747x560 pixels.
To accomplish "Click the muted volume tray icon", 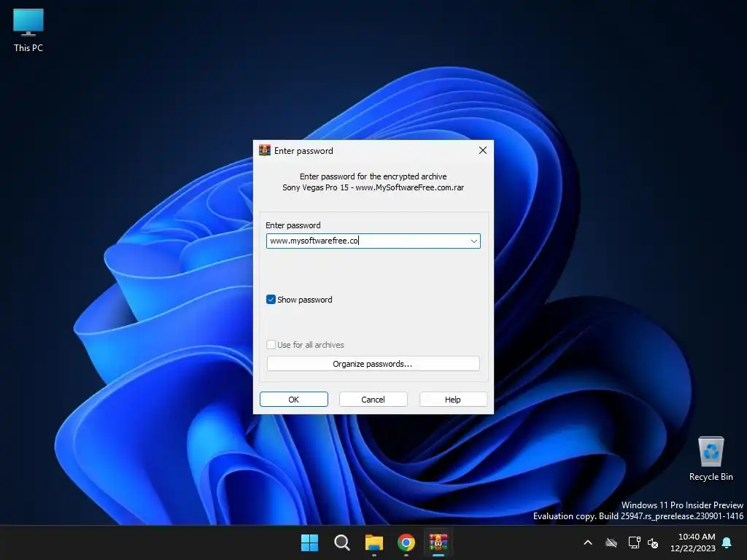I will [x=653, y=542].
